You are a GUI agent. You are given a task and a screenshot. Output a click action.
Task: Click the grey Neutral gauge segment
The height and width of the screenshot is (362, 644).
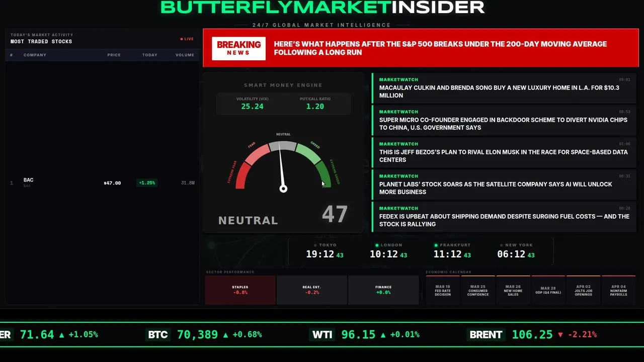pos(283,146)
